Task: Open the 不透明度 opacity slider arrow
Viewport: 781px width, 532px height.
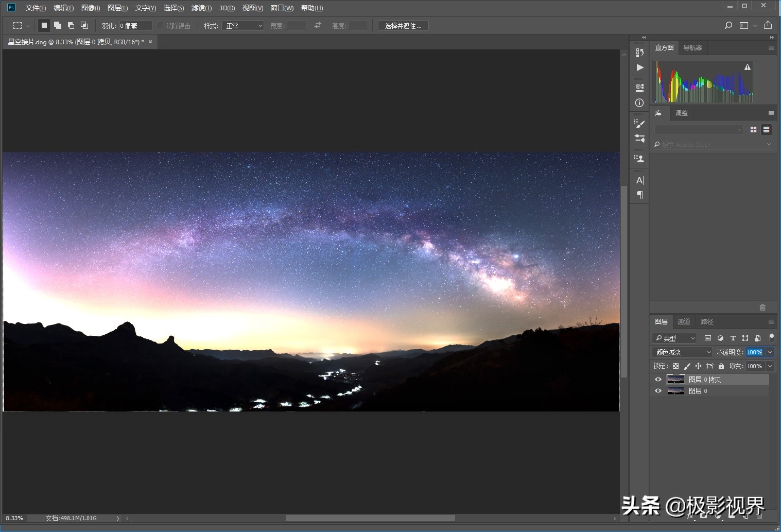Action: tap(770, 352)
